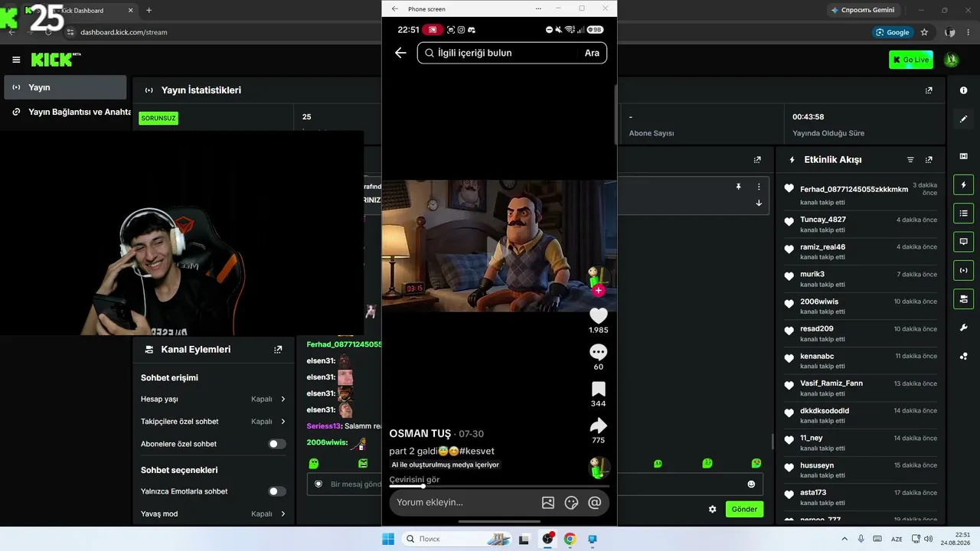Pop out the Yayın İstatistikleri panel
The height and width of the screenshot is (551, 980).
(x=929, y=90)
